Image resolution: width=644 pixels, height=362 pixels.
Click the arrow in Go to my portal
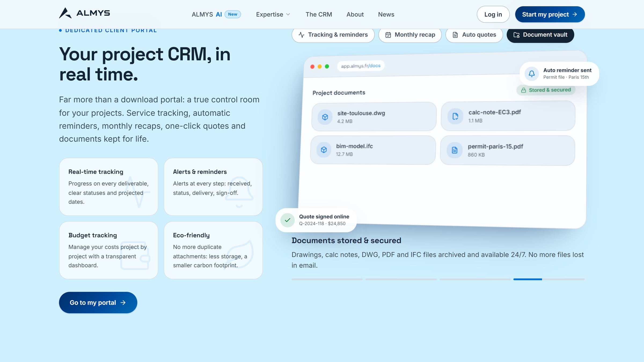[123, 303]
